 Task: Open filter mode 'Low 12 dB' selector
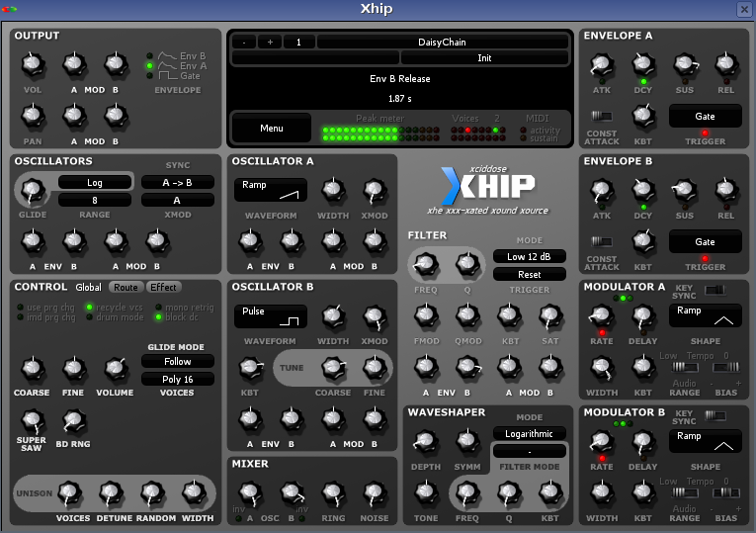[x=529, y=257]
